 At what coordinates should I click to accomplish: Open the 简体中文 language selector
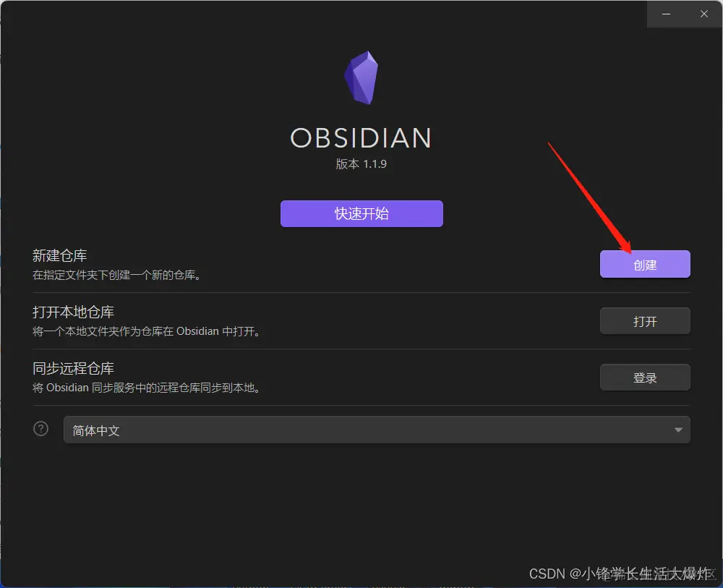click(x=377, y=430)
